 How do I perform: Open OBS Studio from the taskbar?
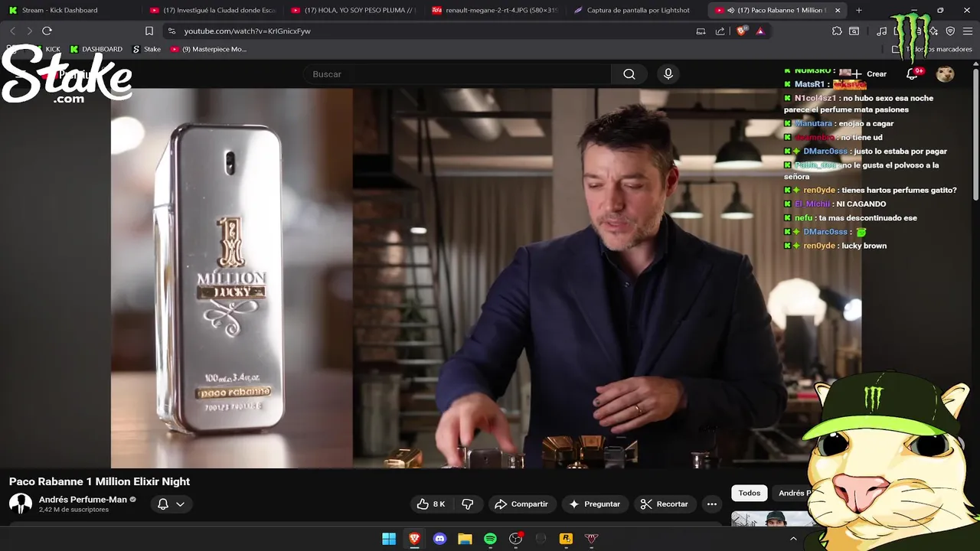[x=515, y=539]
